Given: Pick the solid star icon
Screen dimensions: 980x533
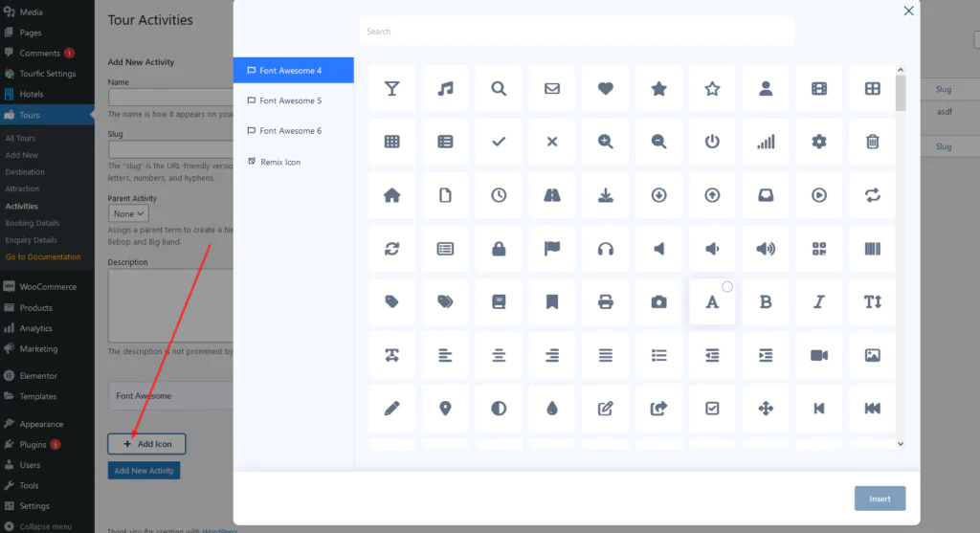Looking at the screenshot, I should tap(658, 89).
